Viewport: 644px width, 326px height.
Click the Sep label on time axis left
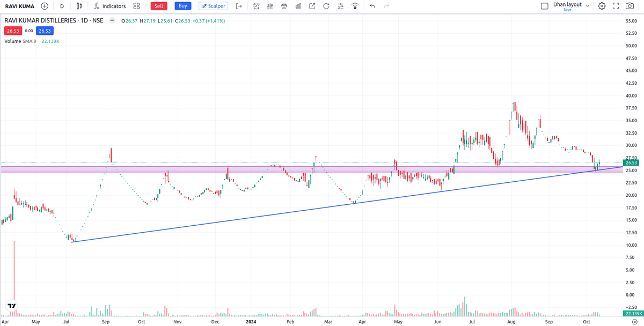[x=106, y=322]
